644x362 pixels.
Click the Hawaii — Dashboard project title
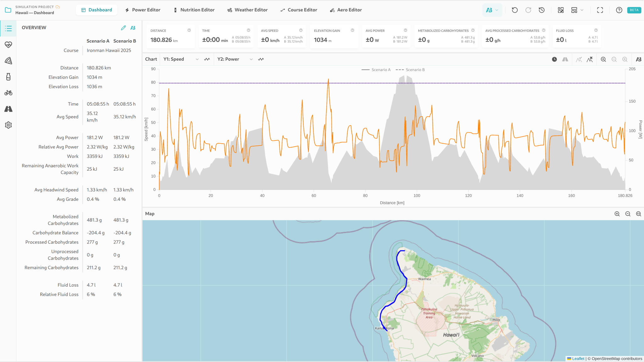coord(35,13)
